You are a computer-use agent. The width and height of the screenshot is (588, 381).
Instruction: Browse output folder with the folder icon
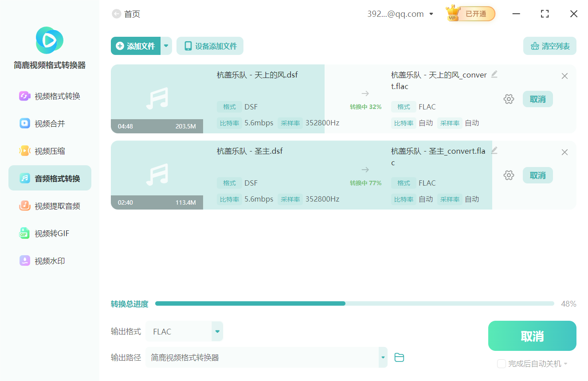click(399, 357)
